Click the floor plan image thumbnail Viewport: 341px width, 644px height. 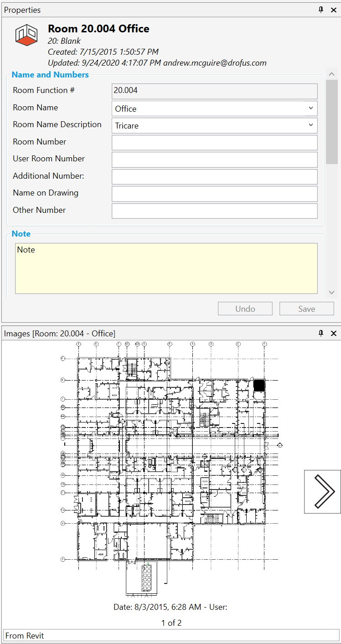point(170,469)
